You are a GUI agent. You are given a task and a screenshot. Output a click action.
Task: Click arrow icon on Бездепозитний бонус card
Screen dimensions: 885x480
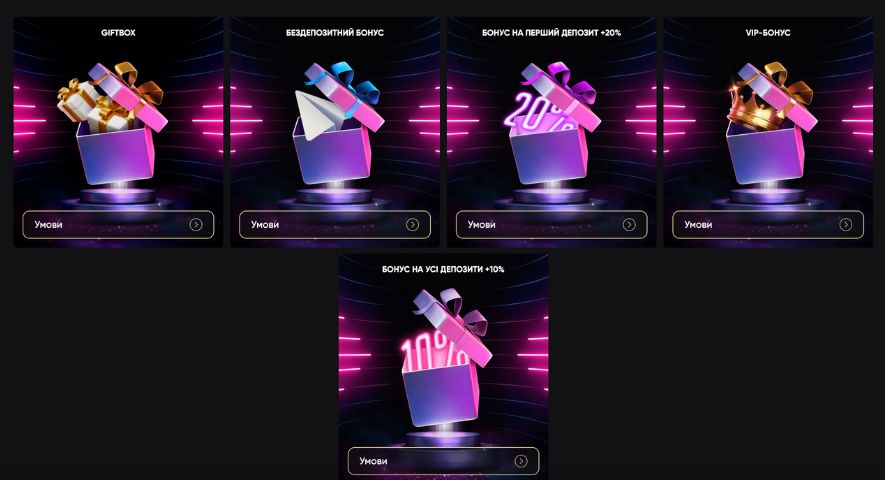coord(413,225)
